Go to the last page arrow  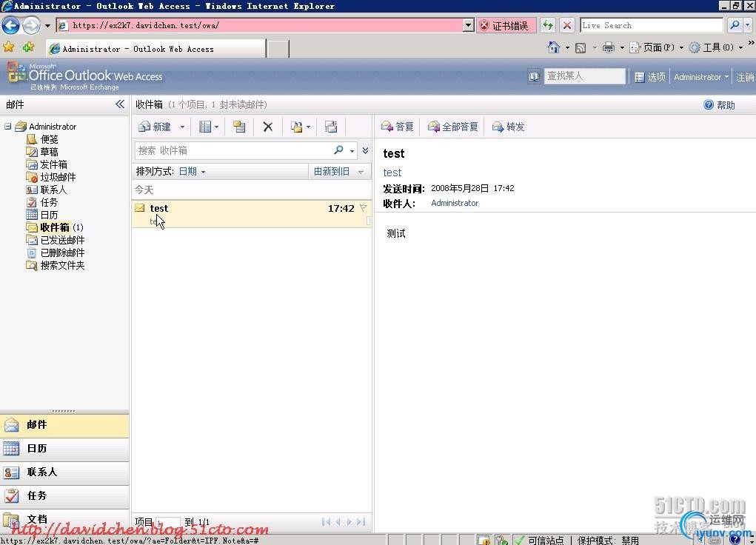361,522
